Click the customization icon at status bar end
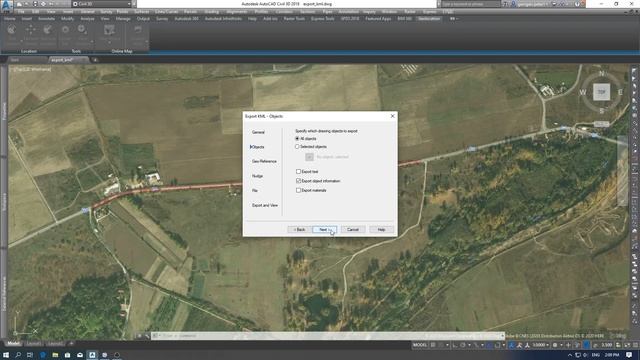This screenshot has width=640, height=360. point(636,345)
